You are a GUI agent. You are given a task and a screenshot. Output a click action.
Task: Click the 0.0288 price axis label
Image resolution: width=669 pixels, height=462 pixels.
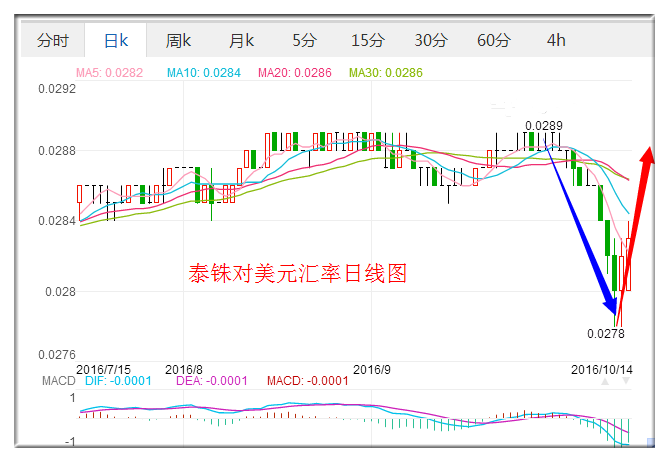pos(57,151)
